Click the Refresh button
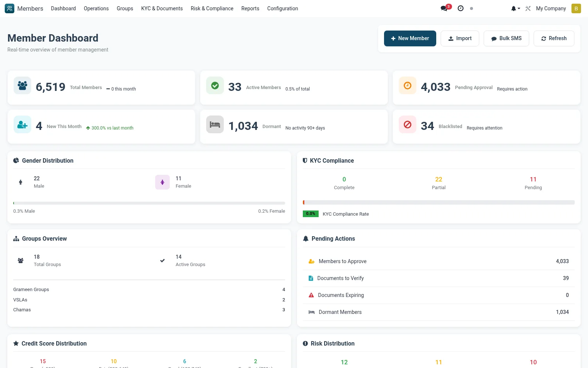The width and height of the screenshot is (588, 368). 554,38
